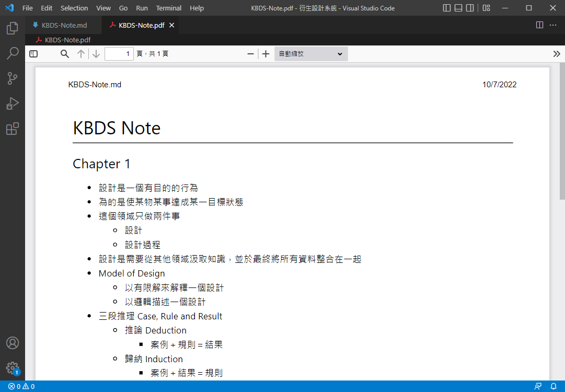Toggle the primary side bar layout icon

(447, 8)
